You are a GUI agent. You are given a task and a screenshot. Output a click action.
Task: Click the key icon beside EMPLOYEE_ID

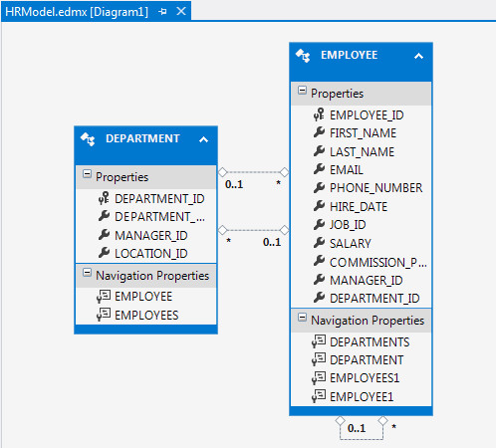point(319,114)
